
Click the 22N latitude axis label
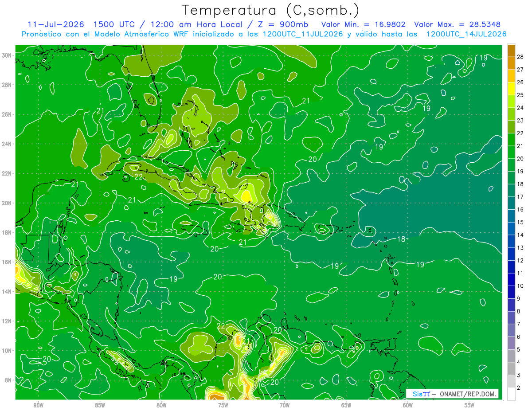point(7,173)
